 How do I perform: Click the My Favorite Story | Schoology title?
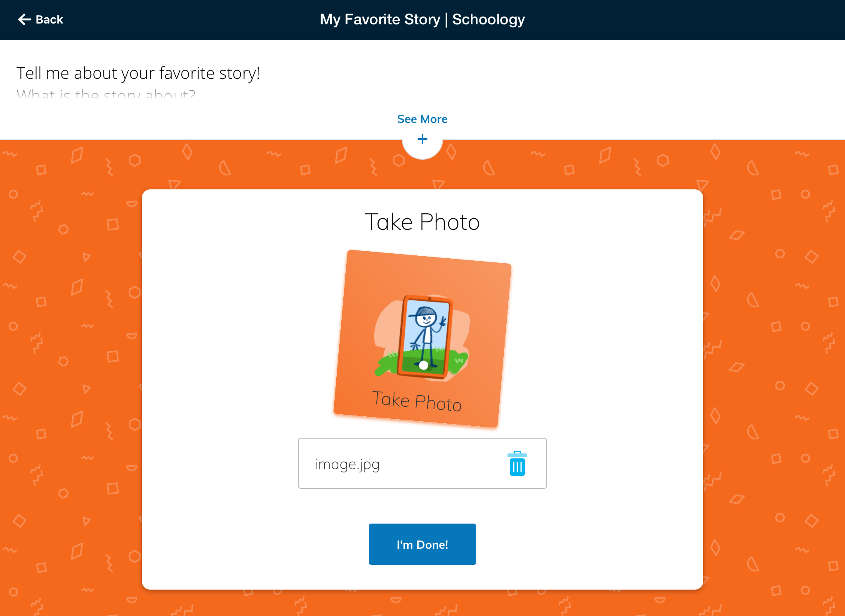pos(422,19)
